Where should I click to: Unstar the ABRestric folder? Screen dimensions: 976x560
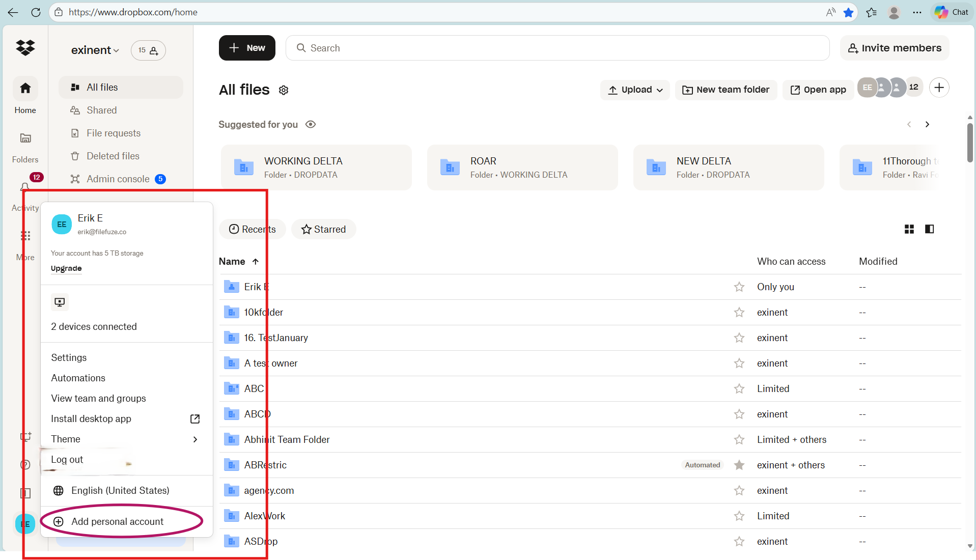pyautogui.click(x=739, y=465)
